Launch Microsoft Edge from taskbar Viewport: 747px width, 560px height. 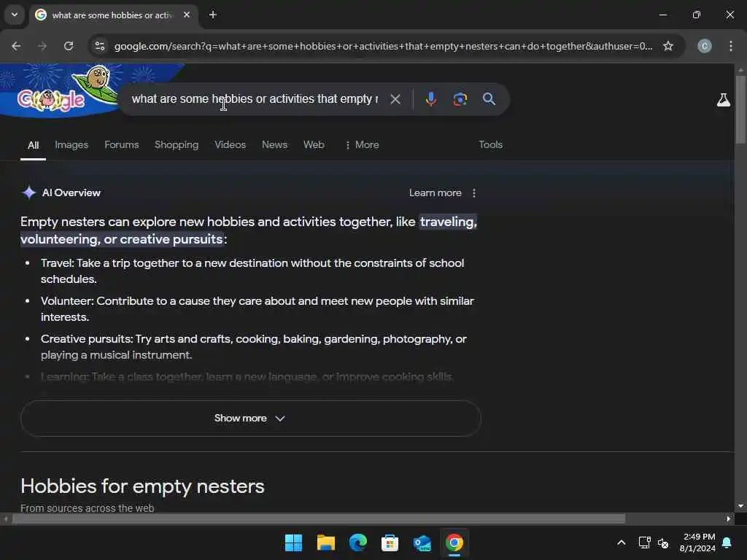tap(357, 542)
